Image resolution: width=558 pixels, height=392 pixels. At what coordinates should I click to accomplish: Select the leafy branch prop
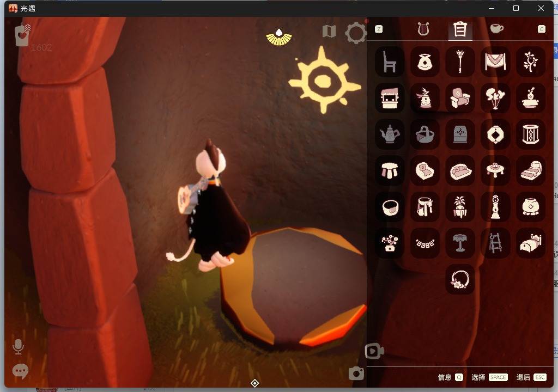(x=531, y=62)
